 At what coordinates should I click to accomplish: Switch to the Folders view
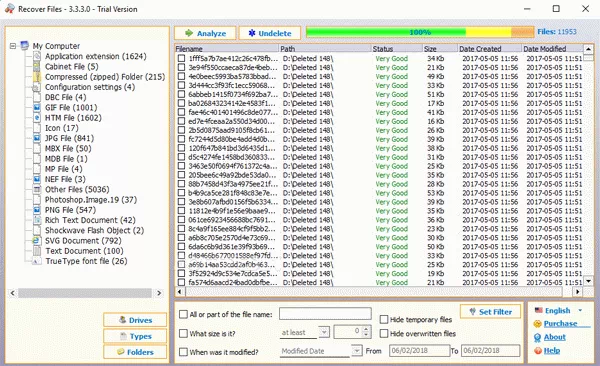click(x=135, y=352)
